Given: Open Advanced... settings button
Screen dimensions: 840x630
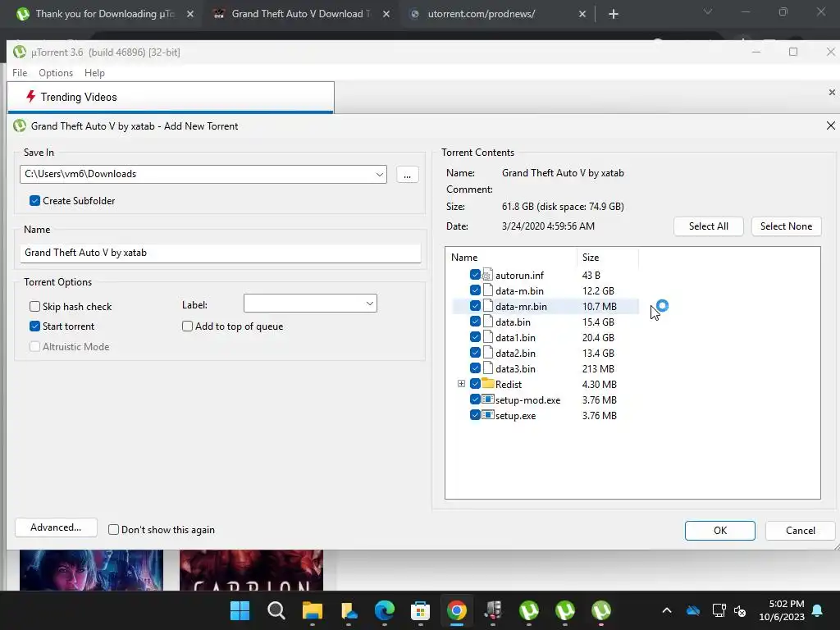Looking at the screenshot, I should pos(56,527).
